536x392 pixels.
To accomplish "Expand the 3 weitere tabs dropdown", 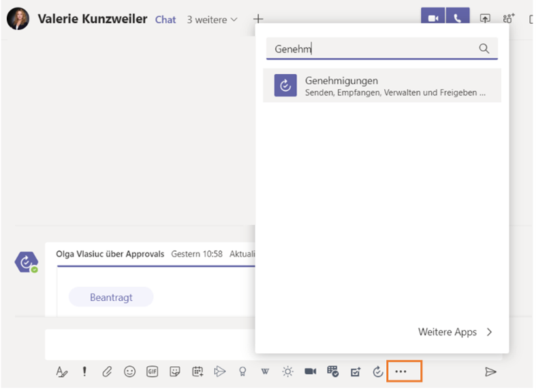I will tap(212, 20).
